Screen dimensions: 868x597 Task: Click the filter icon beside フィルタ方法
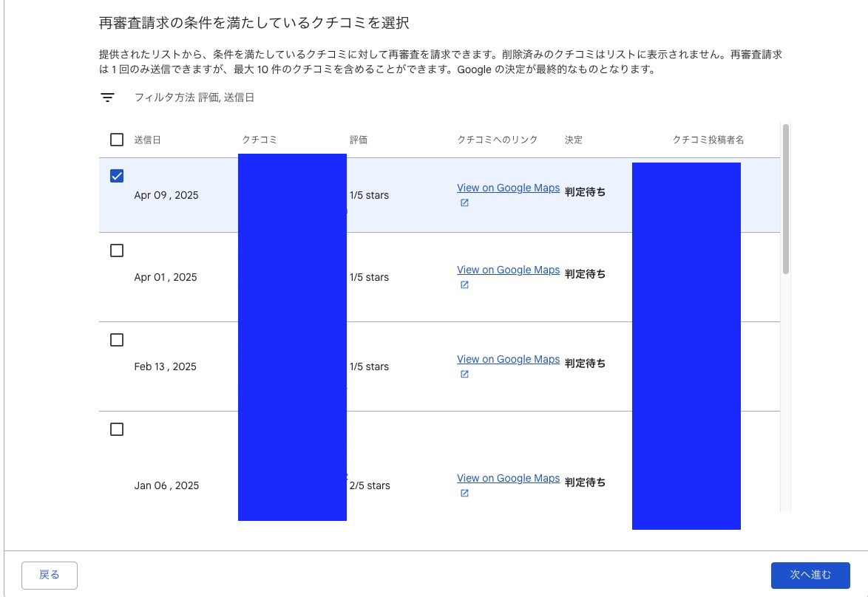[108, 96]
